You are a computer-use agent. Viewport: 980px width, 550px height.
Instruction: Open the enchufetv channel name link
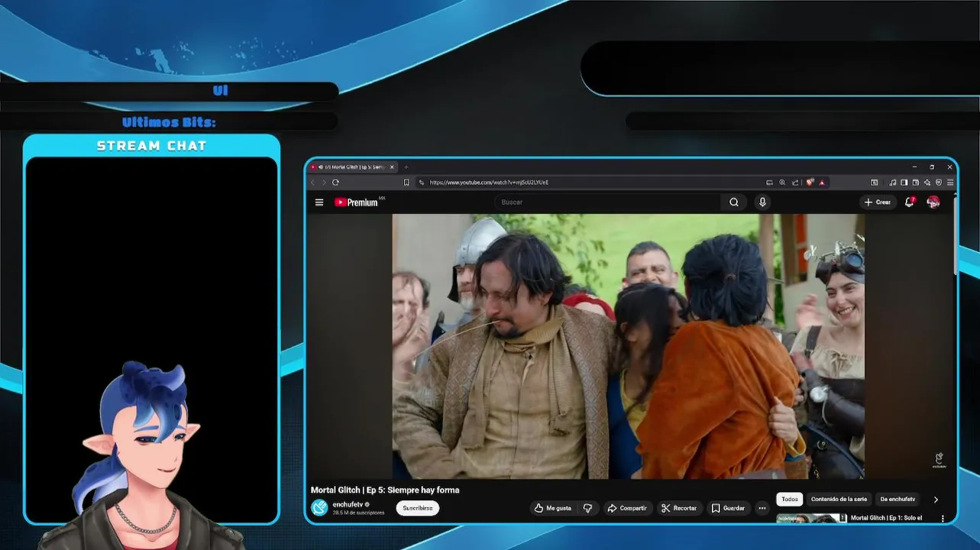click(348, 504)
